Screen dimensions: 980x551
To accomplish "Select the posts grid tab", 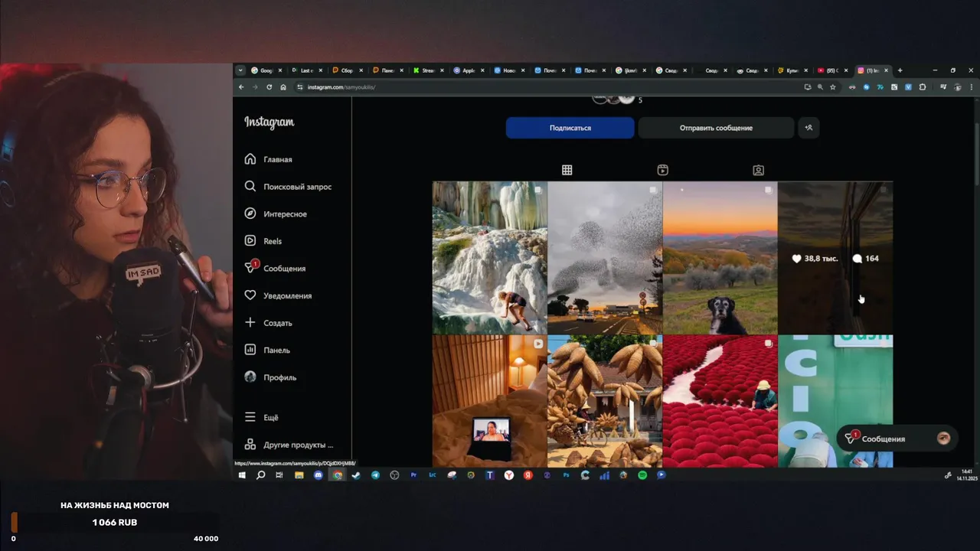I will pos(567,170).
